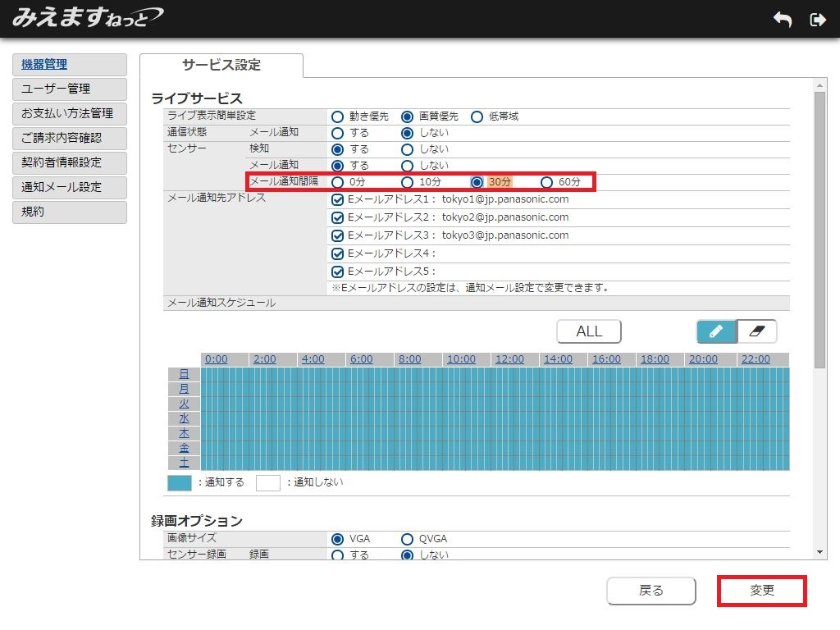The image size is (840, 630).
Task: Select the pencil draw tool for schedule
Action: (716, 331)
